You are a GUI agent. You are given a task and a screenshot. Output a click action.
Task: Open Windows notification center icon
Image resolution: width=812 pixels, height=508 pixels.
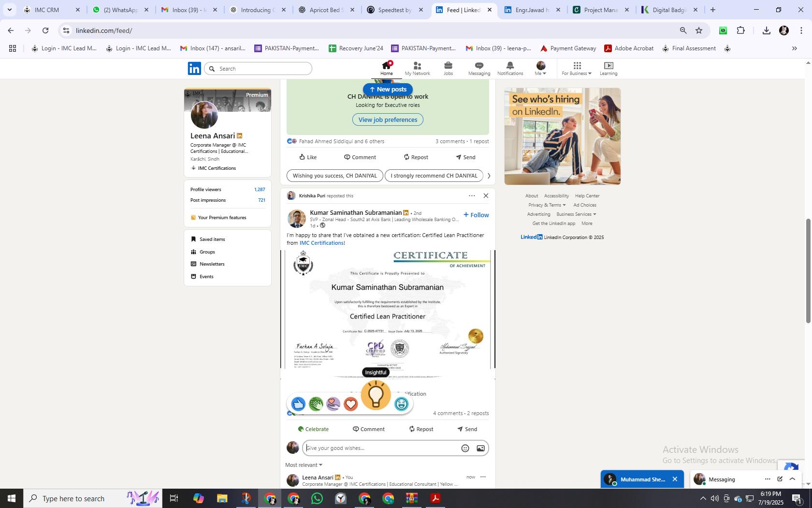(797, 498)
